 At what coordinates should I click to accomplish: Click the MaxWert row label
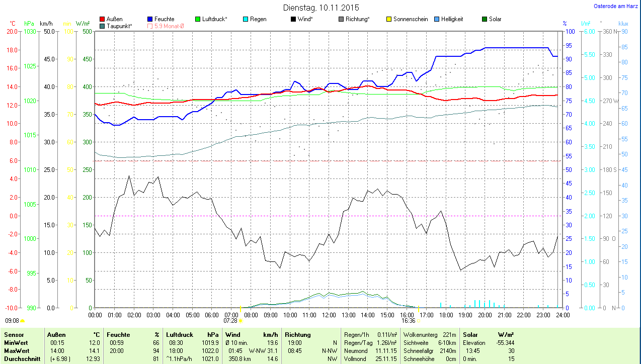coord(17,350)
